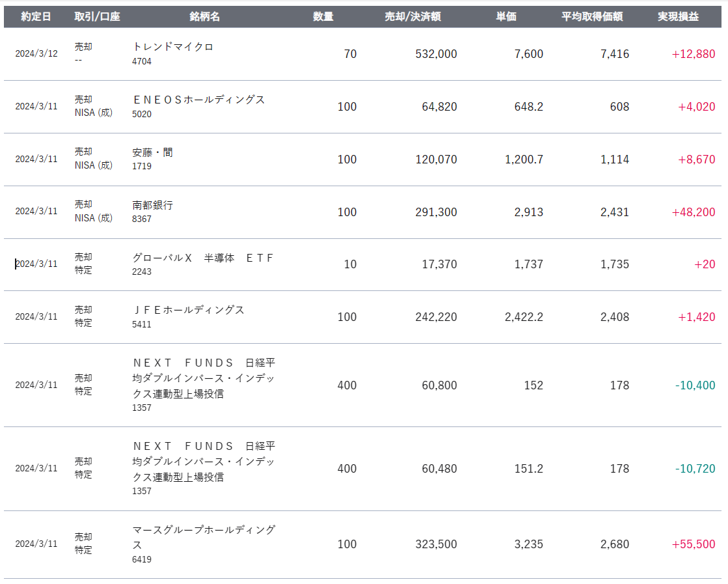728x584 pixels.
Task: Click the 2024/3/12 trade date cell
Action: click(36, 54)
